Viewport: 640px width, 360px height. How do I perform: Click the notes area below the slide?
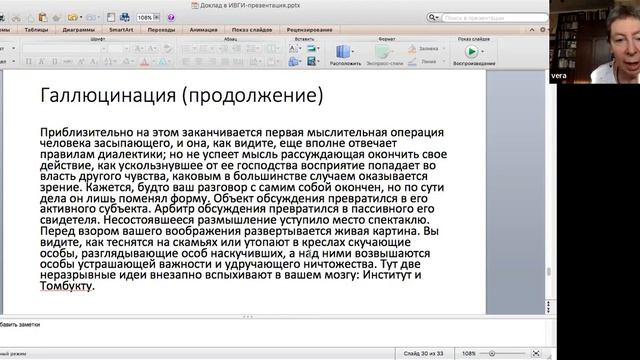click(x=273, y=332)
